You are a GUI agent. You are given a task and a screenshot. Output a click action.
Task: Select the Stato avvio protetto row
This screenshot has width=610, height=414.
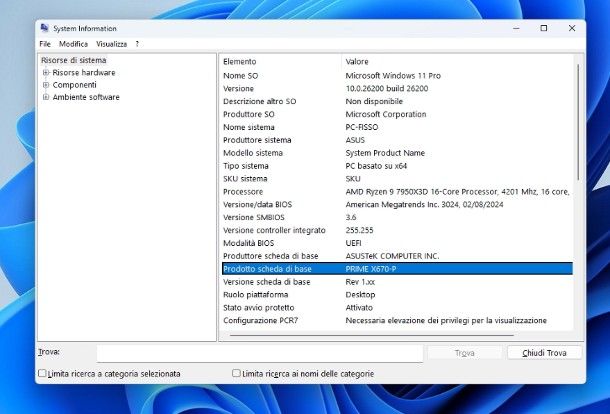pyautogui.click(x=397, y=307)
